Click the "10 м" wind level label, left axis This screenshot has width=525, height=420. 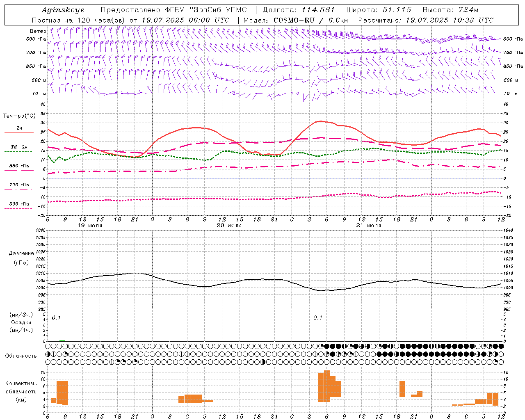click(39, 94)
